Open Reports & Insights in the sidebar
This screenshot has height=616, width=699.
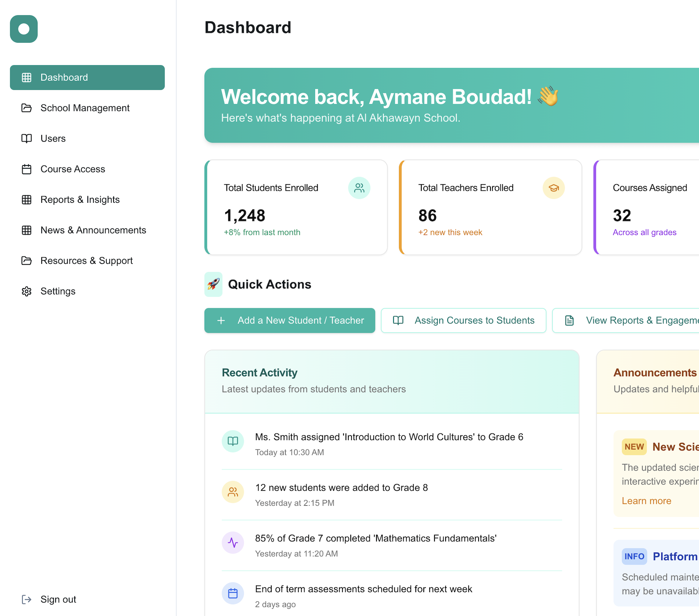tap(80, 200)
